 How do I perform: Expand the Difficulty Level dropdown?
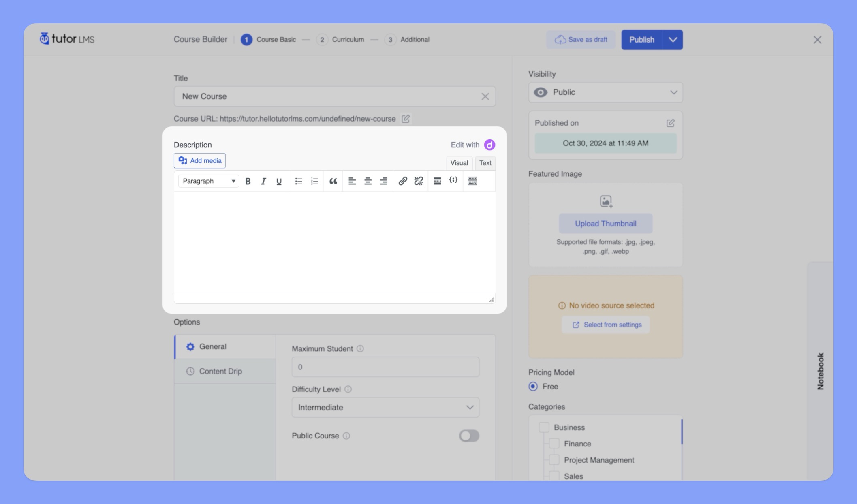(385, 407)
